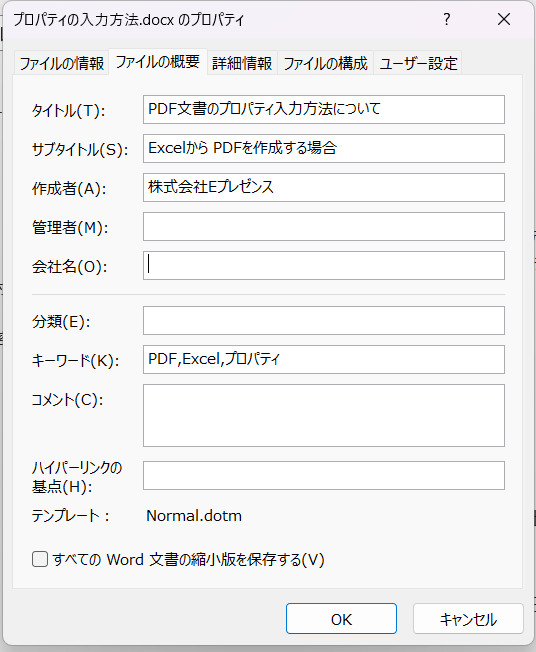536x652 pixels.
Task: Confirm with the OK button
Action: (x=341, y=619)
